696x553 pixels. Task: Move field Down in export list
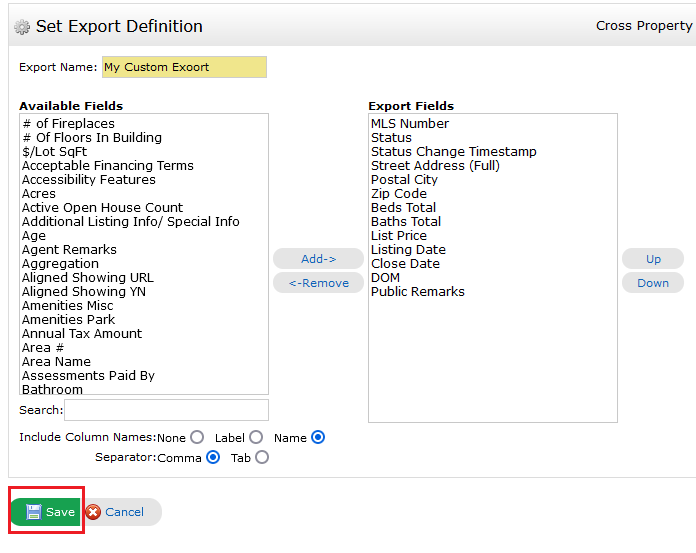coord(653,283)
